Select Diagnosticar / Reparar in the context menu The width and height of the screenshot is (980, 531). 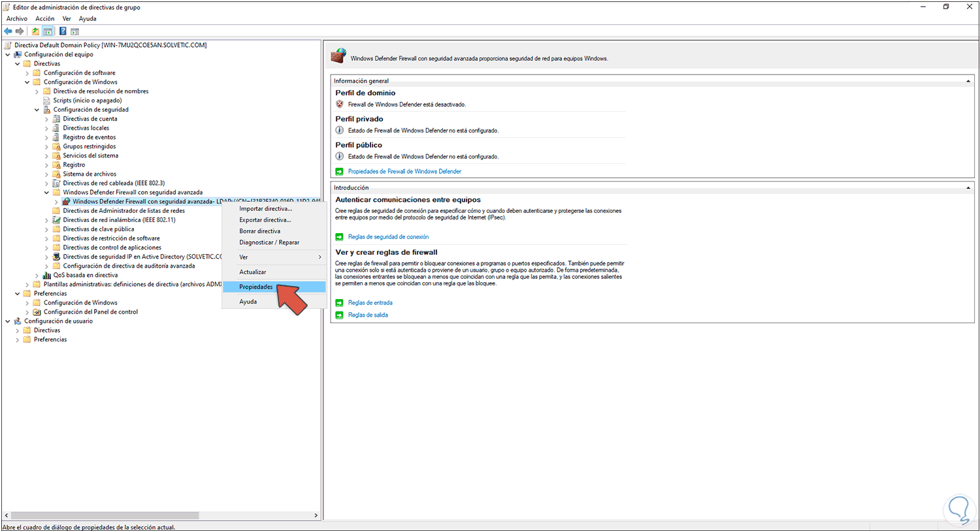pyautogui.click(x=274, y=242)
